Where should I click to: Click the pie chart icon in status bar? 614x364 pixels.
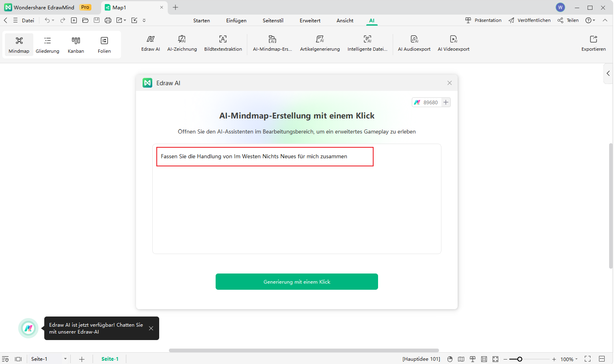pyautogui.click(x=450, y=359)
